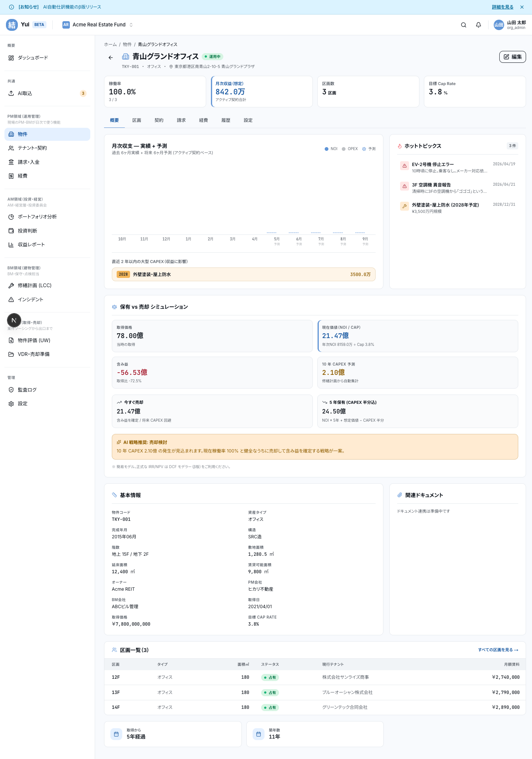
Task: Click the 運用中 status badge
Action: pos(213,57)
